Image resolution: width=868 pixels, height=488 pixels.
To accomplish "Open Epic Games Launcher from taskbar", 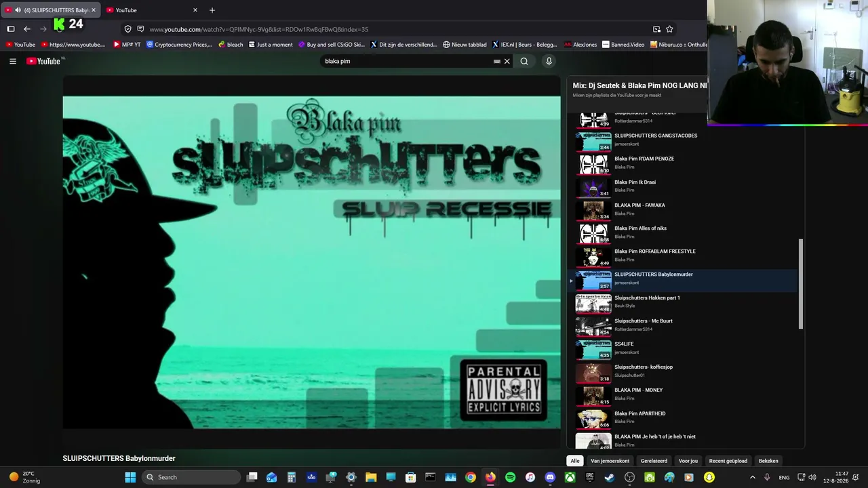I will [x=590, y=477].
